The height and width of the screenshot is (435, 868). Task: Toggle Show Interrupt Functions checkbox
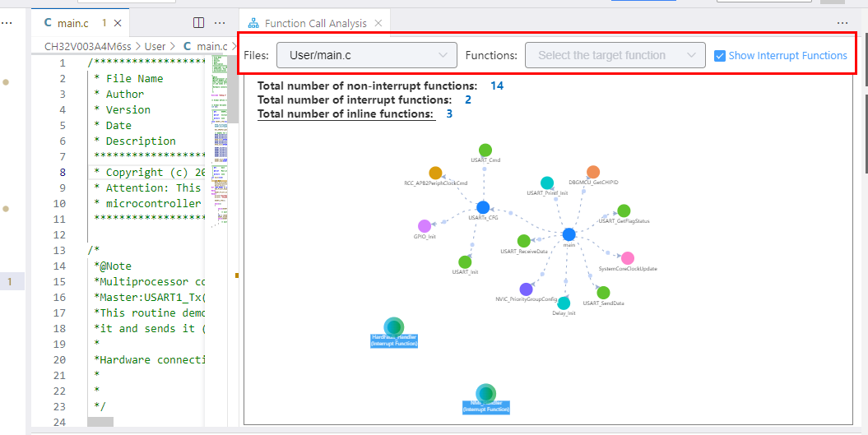click(720, 56)
